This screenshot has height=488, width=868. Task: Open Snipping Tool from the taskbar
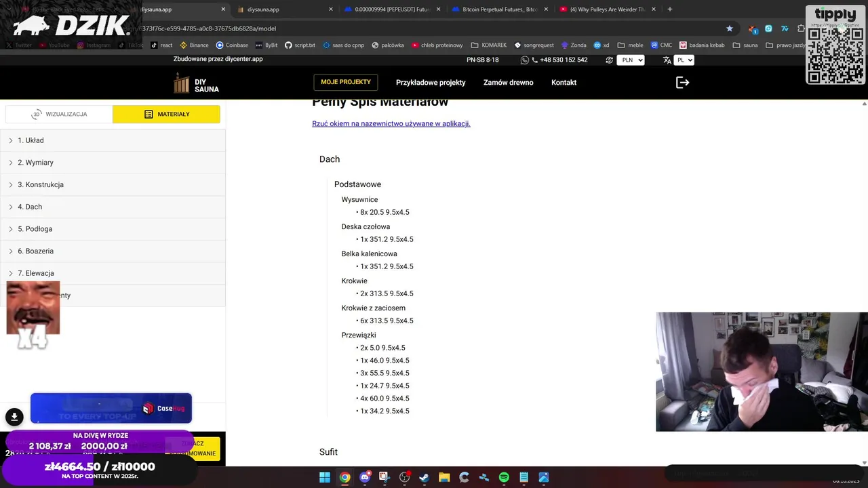384,477
